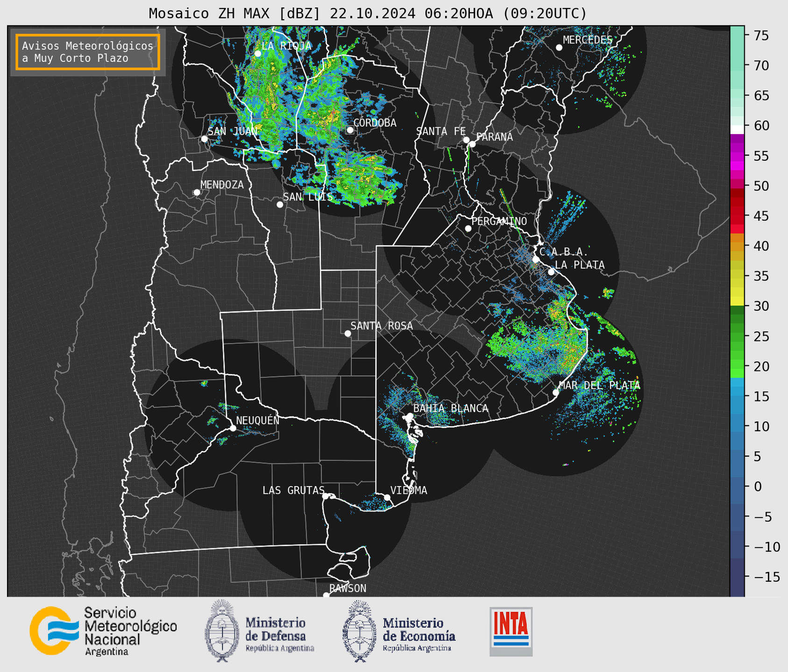This screenshot has width=788, height=672.
Task: Click the 60 dBZ white color band
Action: pyautogui.click(x=737, y=129)
